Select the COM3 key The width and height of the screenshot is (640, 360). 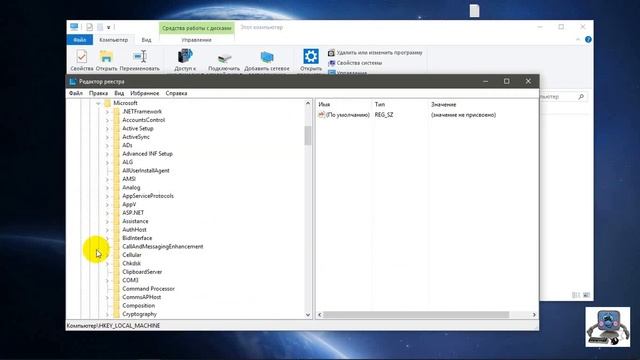point(130,280)
